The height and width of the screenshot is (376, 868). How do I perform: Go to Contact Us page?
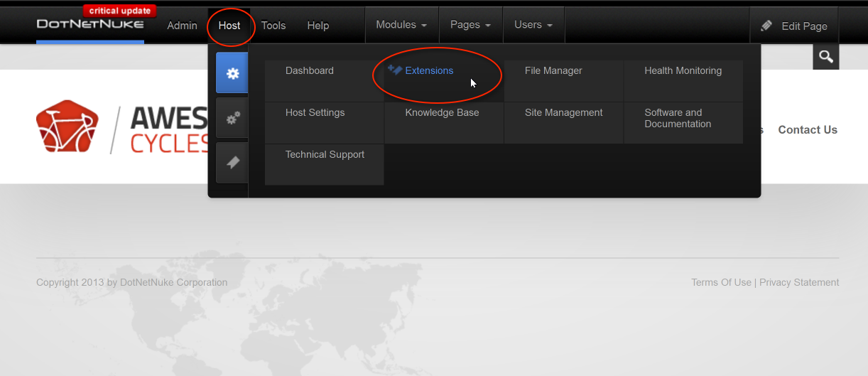808,130
